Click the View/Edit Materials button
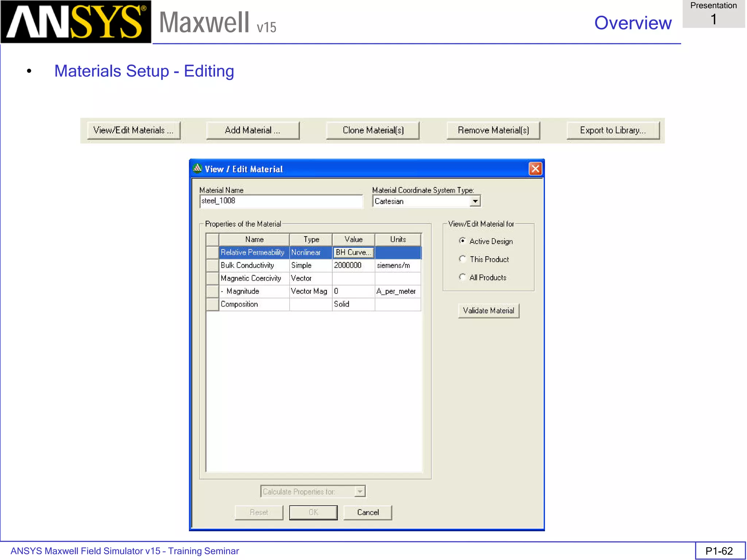747x560 pixels. 134,131
